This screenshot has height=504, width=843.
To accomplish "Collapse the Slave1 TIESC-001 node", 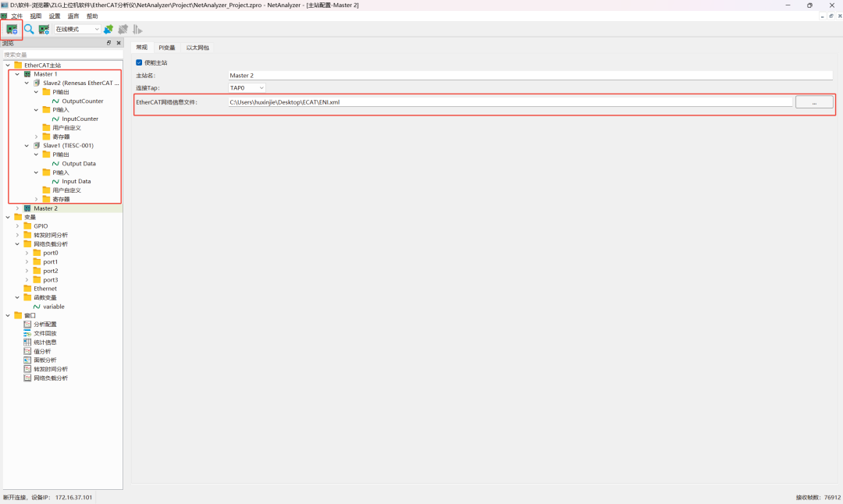I will 27,145.
